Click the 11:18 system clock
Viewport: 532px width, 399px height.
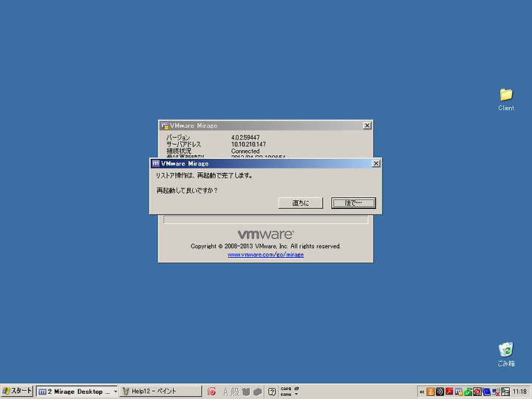click(x=519, y=392)
